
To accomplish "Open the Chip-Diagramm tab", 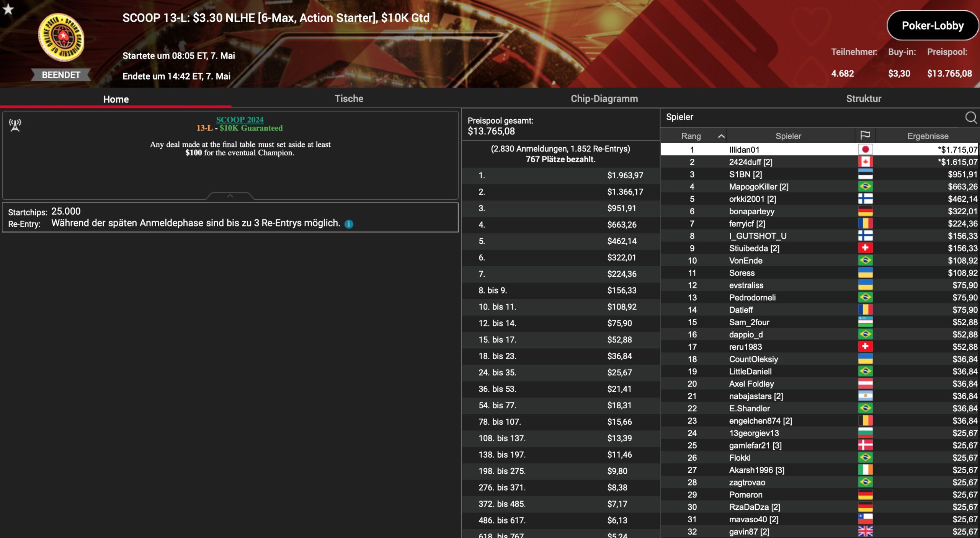I will 604,98.
